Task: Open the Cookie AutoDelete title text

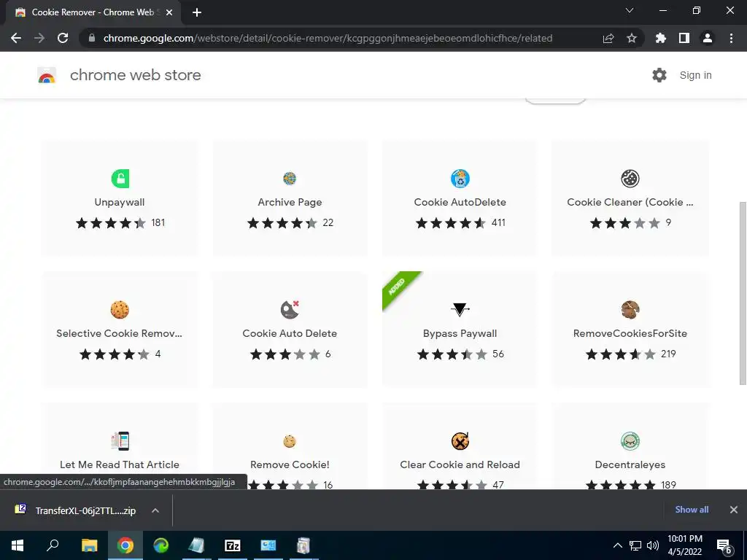Action: 460,202
